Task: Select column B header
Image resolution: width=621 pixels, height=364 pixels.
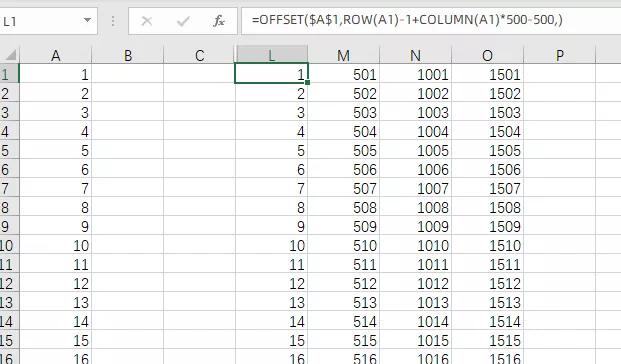Action: 128,55
